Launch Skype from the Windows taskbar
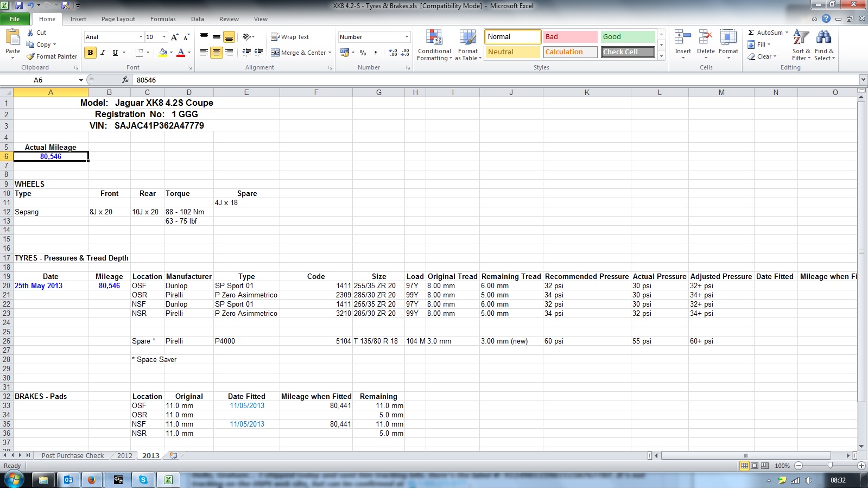This screenshot has width=868, height=489. click(x=143, y=480)
